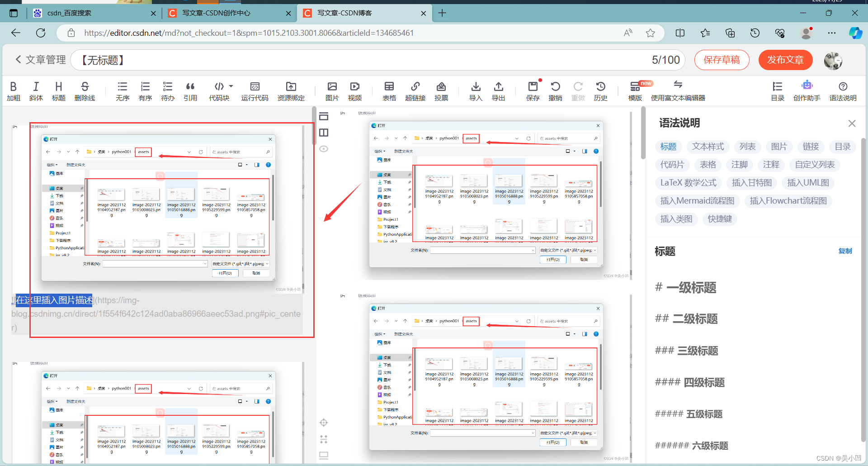The image size is (868, 466).
Task: Close the 语法说明 panel
Action: 852,124
